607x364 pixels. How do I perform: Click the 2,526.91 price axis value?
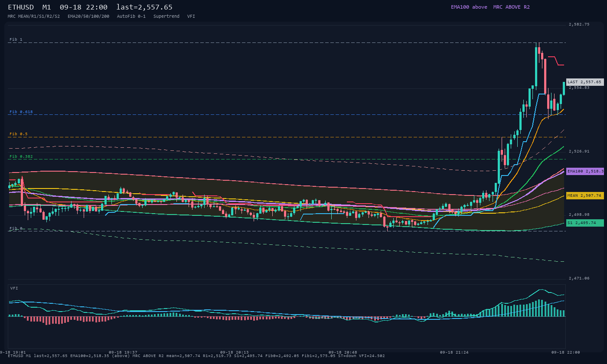point(579,151)
